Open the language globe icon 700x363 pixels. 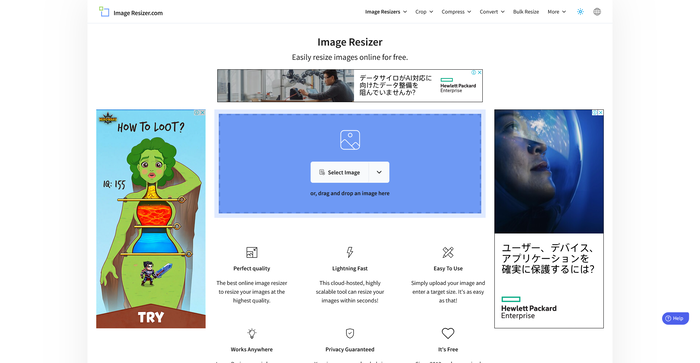pyautogui.click(x=597, y=12)
